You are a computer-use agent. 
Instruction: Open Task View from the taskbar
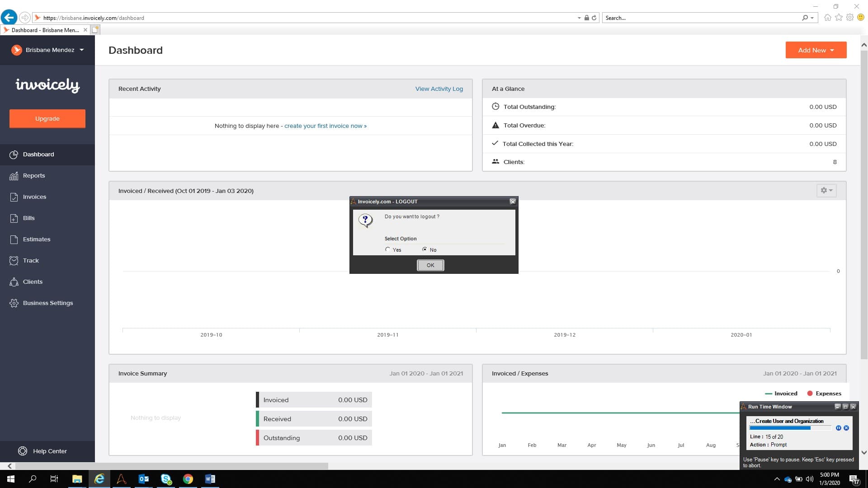pyautogui.click(x=54, y=479)
